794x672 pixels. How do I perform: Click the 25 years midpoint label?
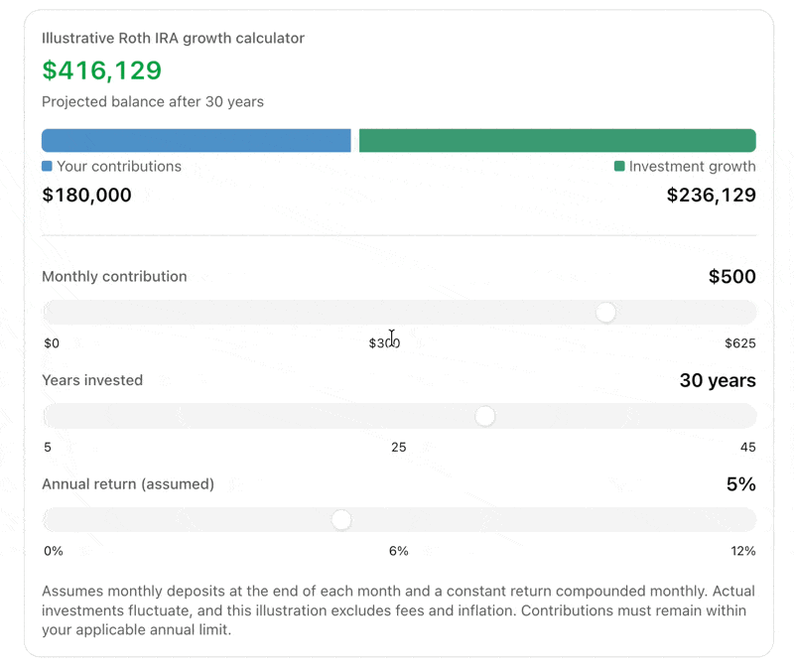[x=399, y=447]
